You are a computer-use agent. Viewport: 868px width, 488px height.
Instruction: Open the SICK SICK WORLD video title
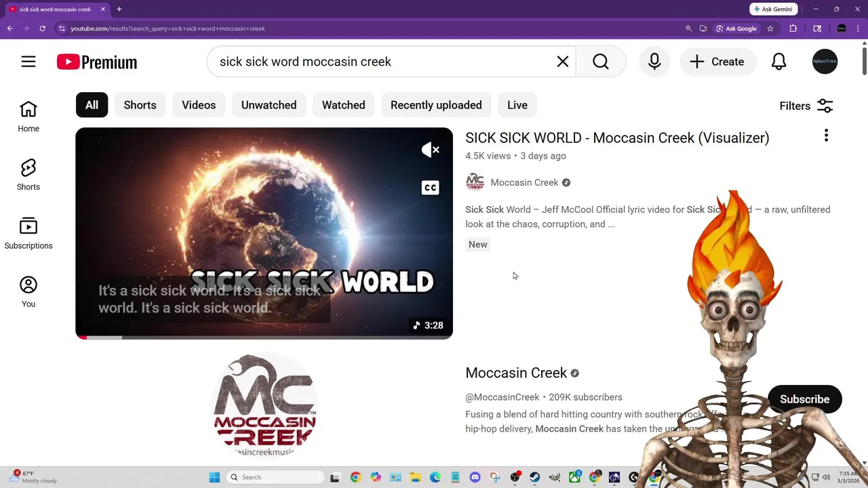(x=617, y=138)
